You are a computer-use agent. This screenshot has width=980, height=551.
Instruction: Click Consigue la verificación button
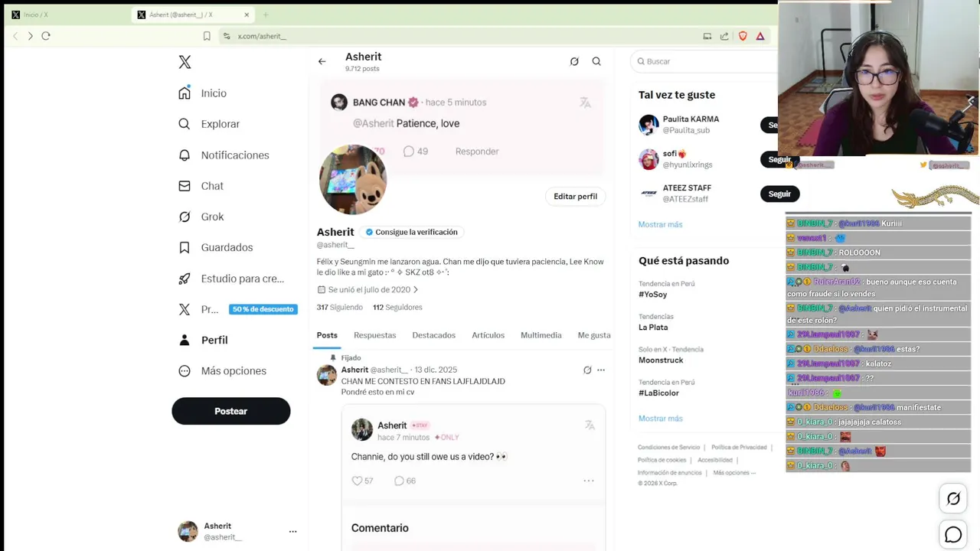(x=411, y=232)
